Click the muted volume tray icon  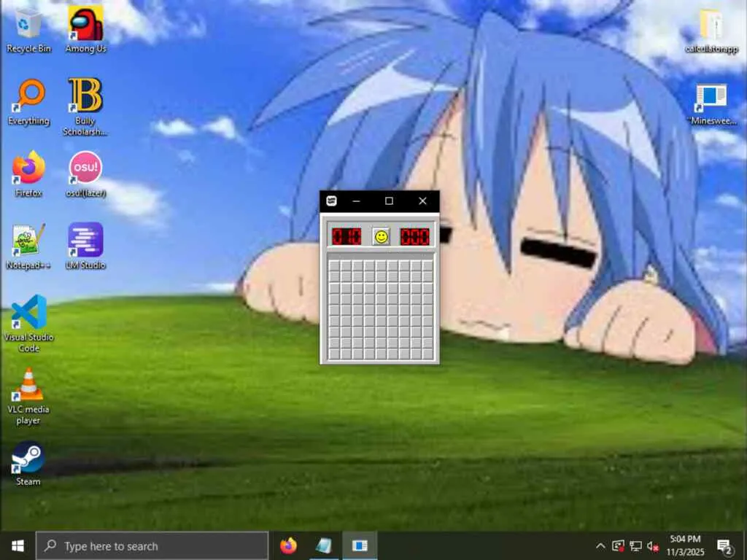point(653,546)
